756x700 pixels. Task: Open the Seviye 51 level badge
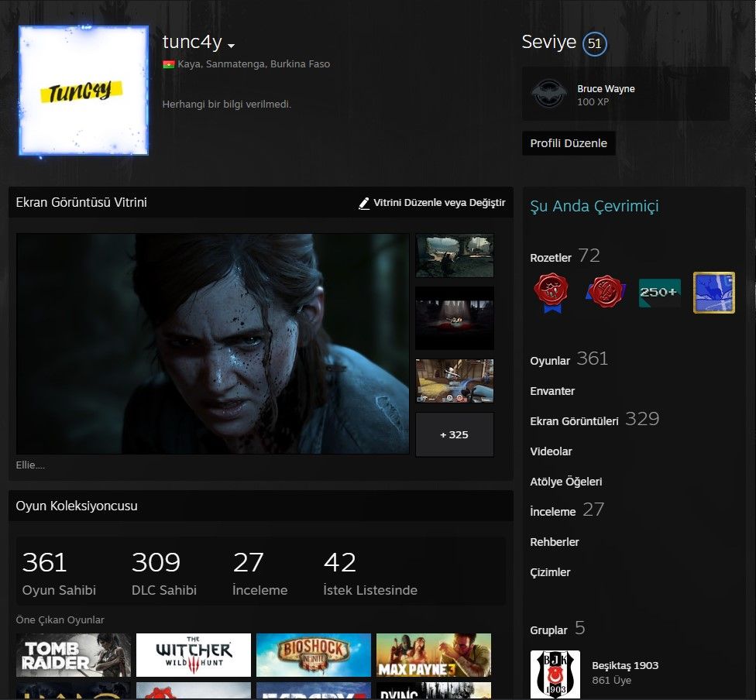[x=594, y=43]
